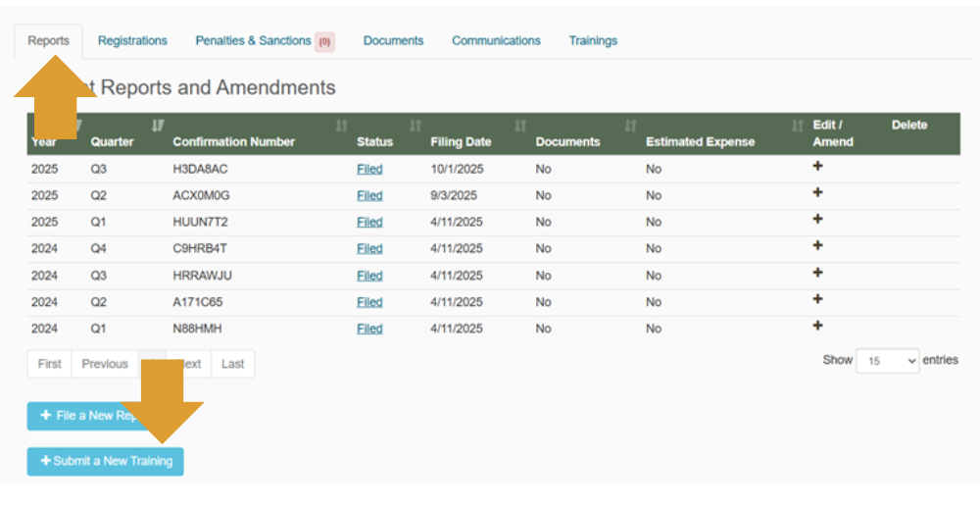The width and height of the screenshot is (980, 512).
Task: Click filing date 10/1/2025
Action: 457,169
